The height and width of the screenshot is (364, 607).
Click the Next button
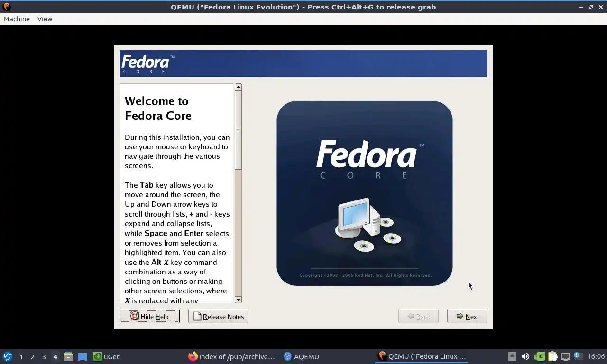pos(467,316)
